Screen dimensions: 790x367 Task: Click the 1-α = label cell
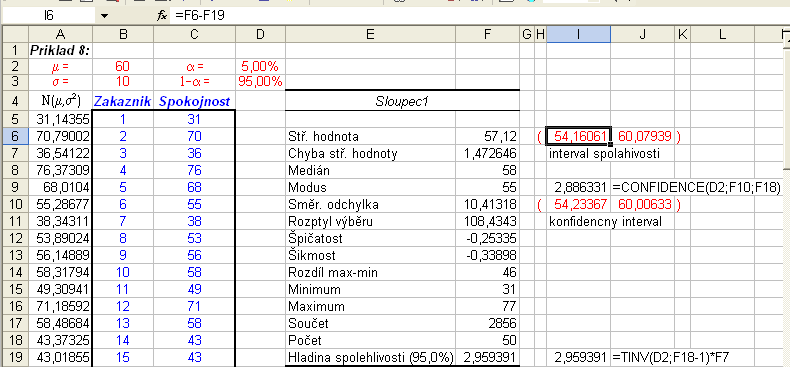click(194, 82)
